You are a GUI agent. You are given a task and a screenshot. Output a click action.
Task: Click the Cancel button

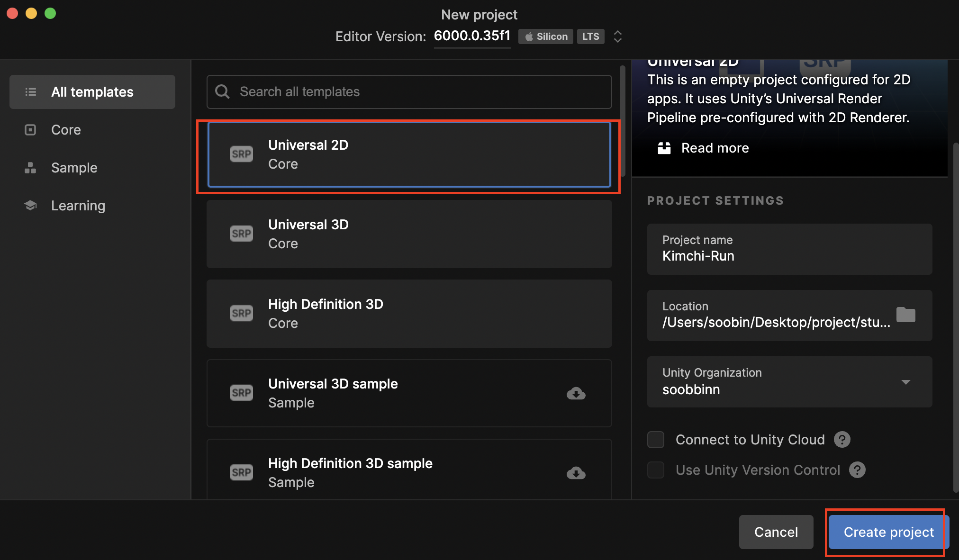776,532
